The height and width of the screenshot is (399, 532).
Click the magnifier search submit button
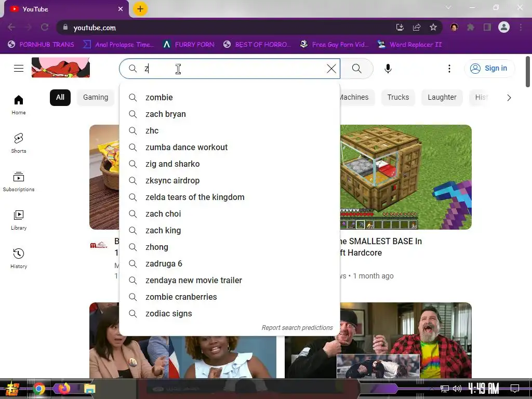click(x=356, y=69)
